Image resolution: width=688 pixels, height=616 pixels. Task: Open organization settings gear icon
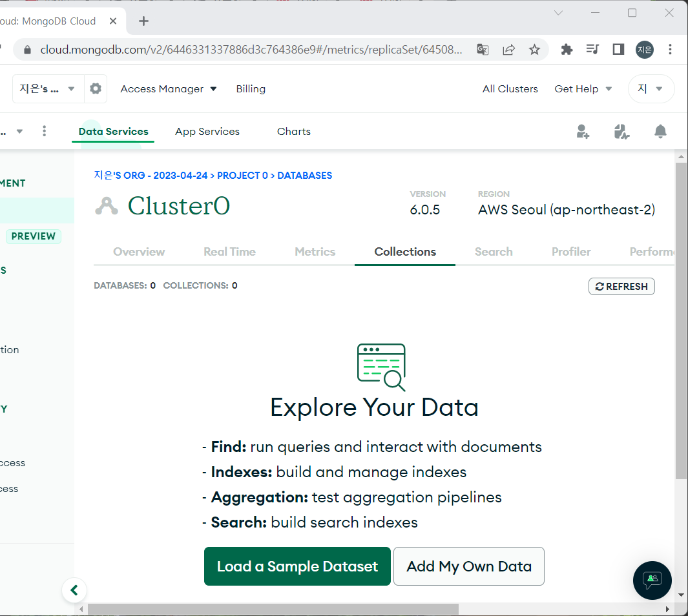point(95,89)
